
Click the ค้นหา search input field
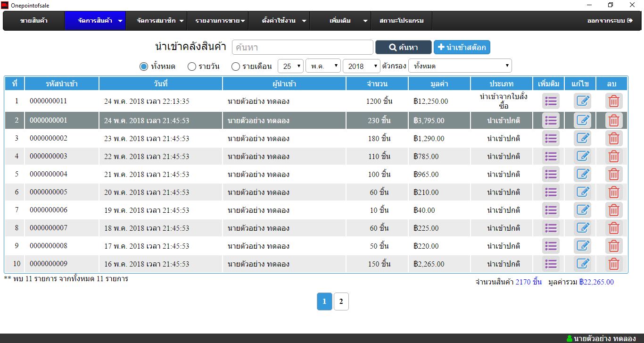pos(302,47)
